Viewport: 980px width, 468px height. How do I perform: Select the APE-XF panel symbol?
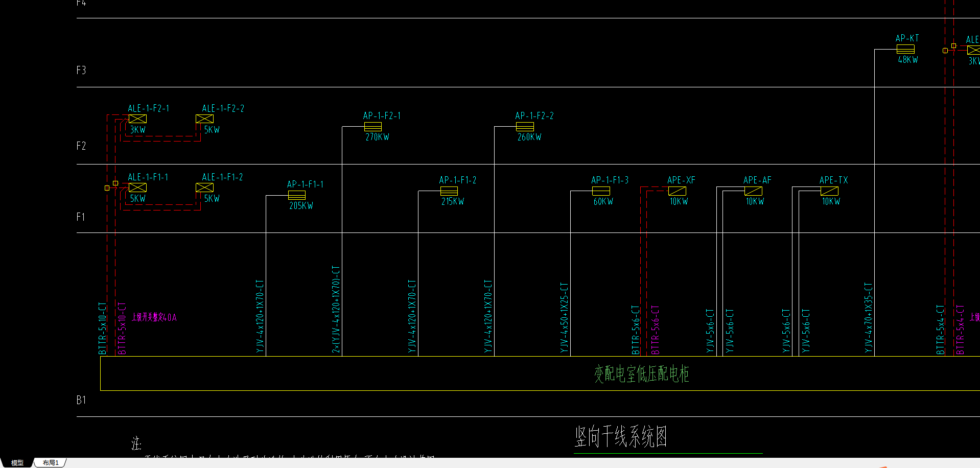point(677,191)
